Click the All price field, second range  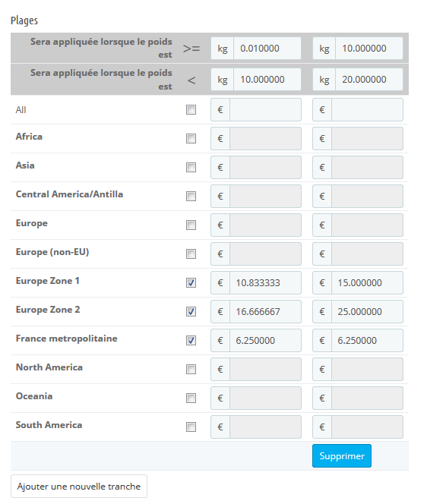click(x=367, y=110)
